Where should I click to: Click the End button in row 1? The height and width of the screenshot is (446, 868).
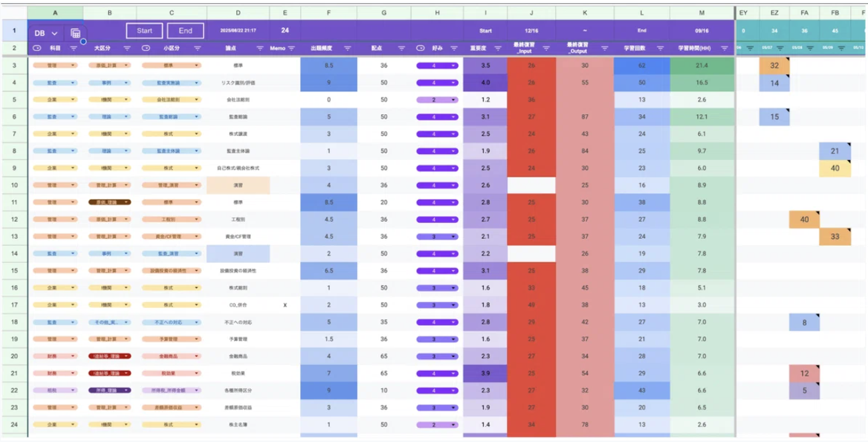[x=185, y=31]
